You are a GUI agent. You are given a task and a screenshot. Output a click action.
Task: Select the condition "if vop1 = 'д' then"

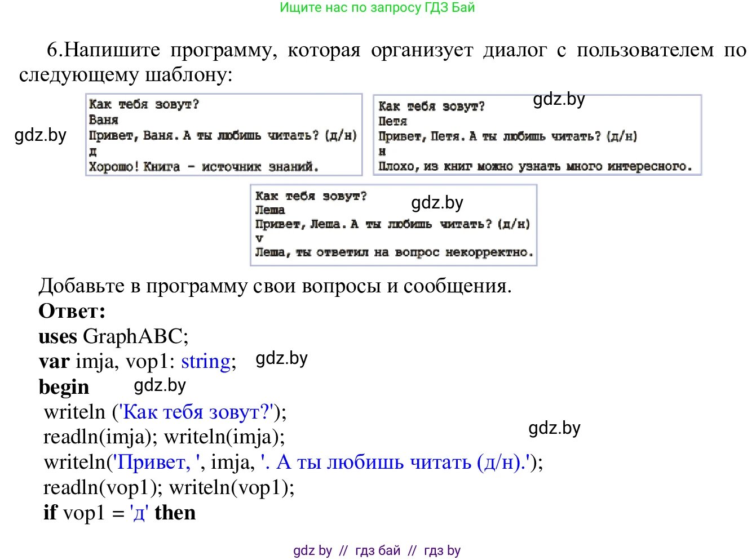[x=120, y=512]
